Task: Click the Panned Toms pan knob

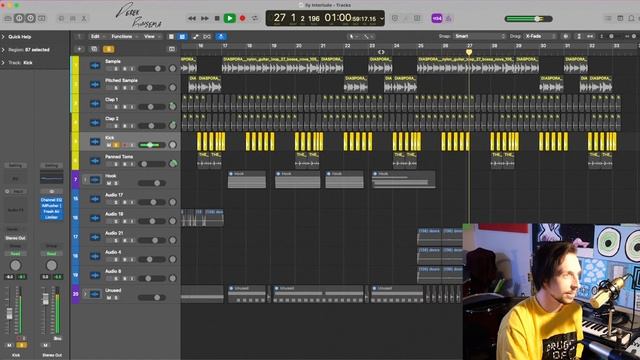Action: [173, 164]
